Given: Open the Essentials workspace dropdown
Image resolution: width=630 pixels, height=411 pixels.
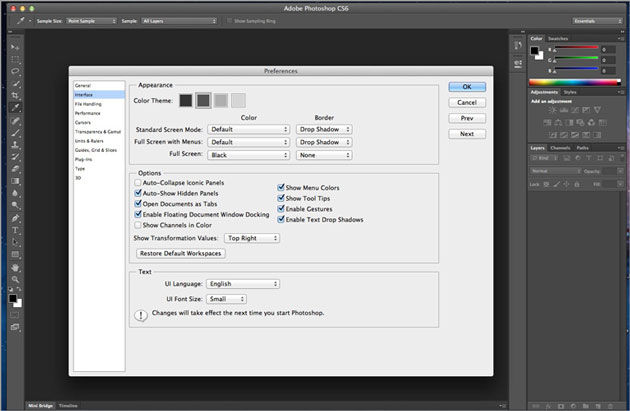Looking at the screenshot, I should point(597,21).
